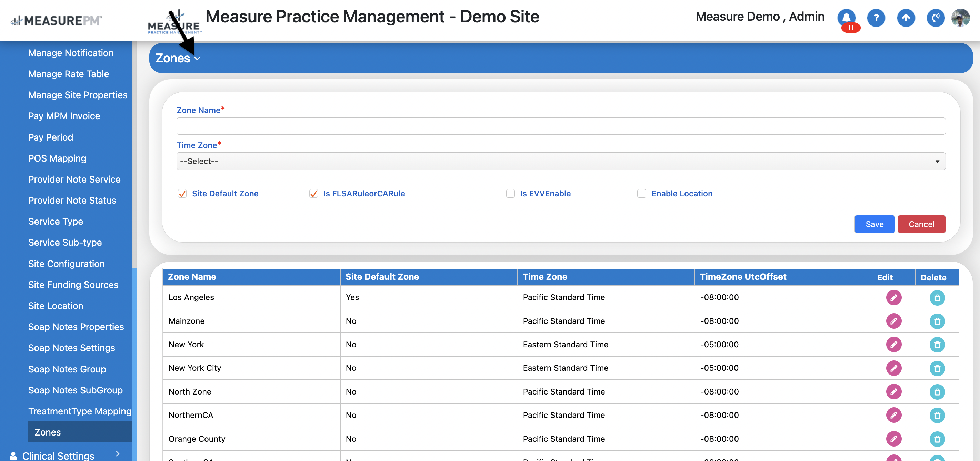
Task: Click the Zone Name text field
Action: click(x=560, y=126)
